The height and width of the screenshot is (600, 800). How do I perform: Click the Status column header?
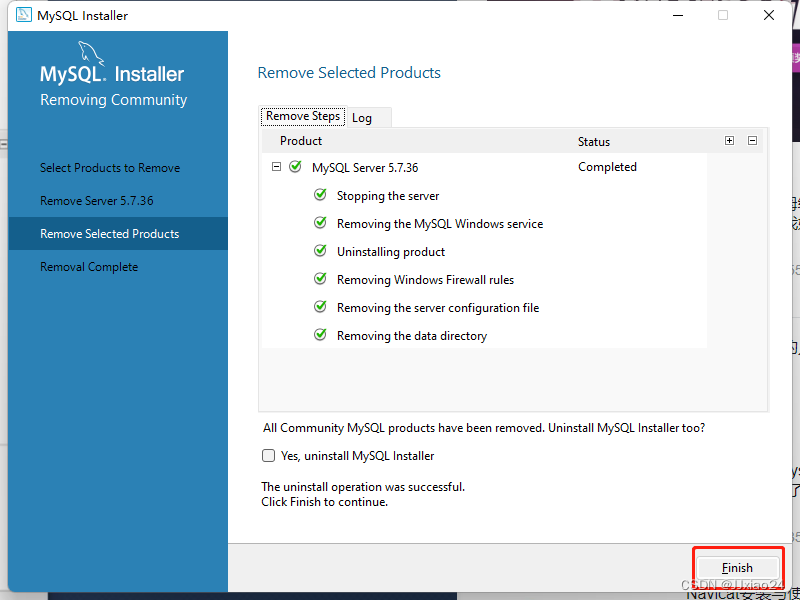(x=594, y=142)
